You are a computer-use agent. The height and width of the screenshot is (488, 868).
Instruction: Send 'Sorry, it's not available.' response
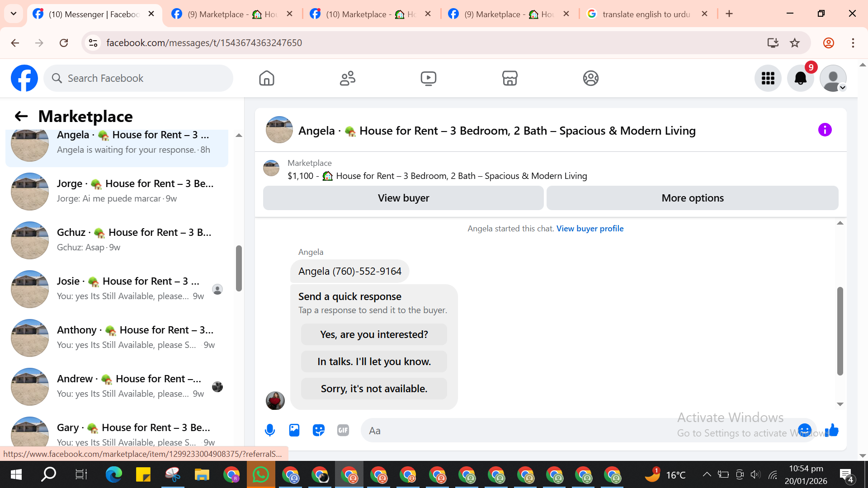coord(374,389)
